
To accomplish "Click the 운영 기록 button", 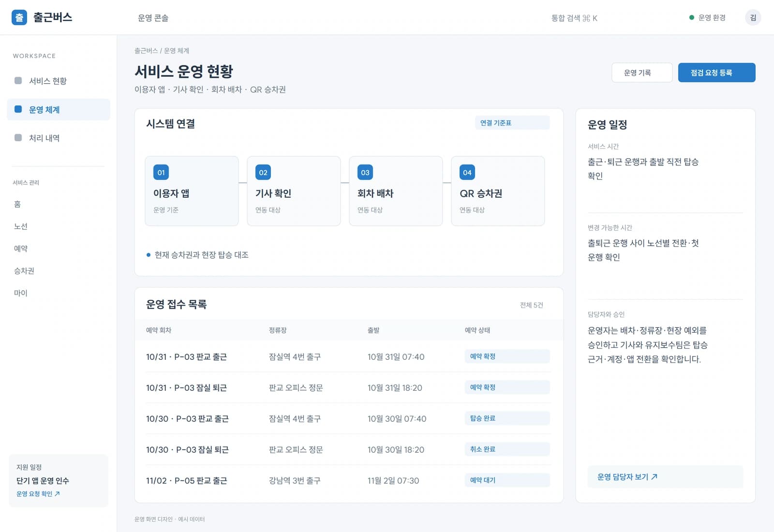I will click(642, 73).
